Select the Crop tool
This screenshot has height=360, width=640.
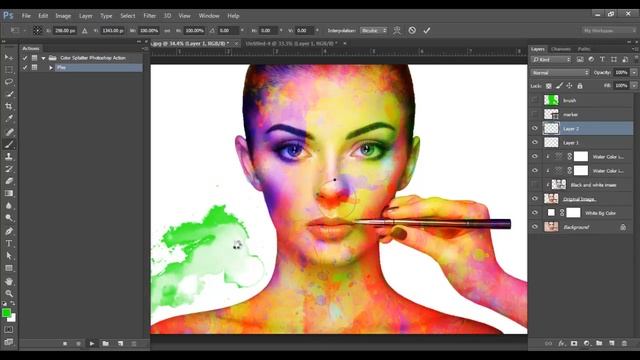point(9,106)
